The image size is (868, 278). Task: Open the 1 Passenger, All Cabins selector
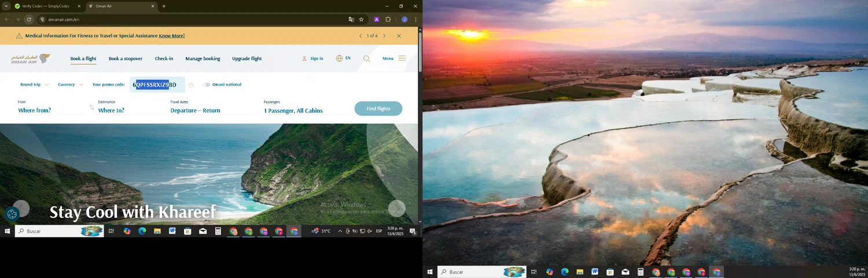click(x=293, y=111)
